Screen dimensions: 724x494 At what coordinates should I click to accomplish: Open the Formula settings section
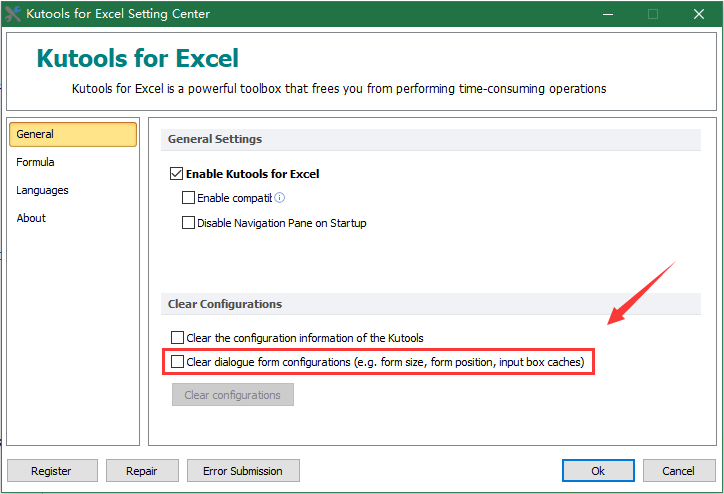click(36, 162)
